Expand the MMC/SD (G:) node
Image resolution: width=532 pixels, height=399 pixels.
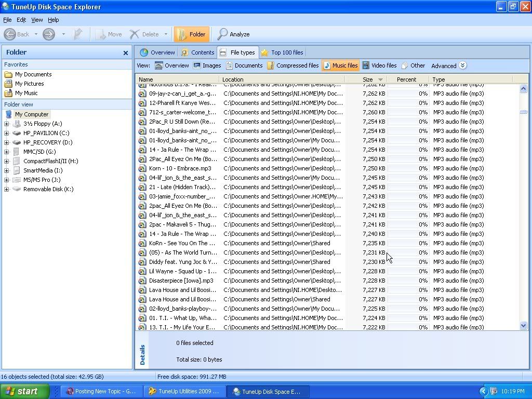pos(6,152)
